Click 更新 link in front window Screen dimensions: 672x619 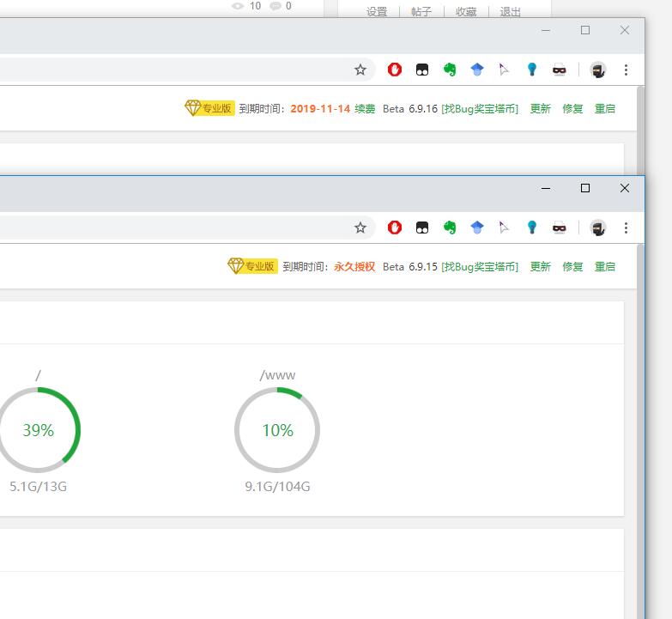tap(541, 267)
